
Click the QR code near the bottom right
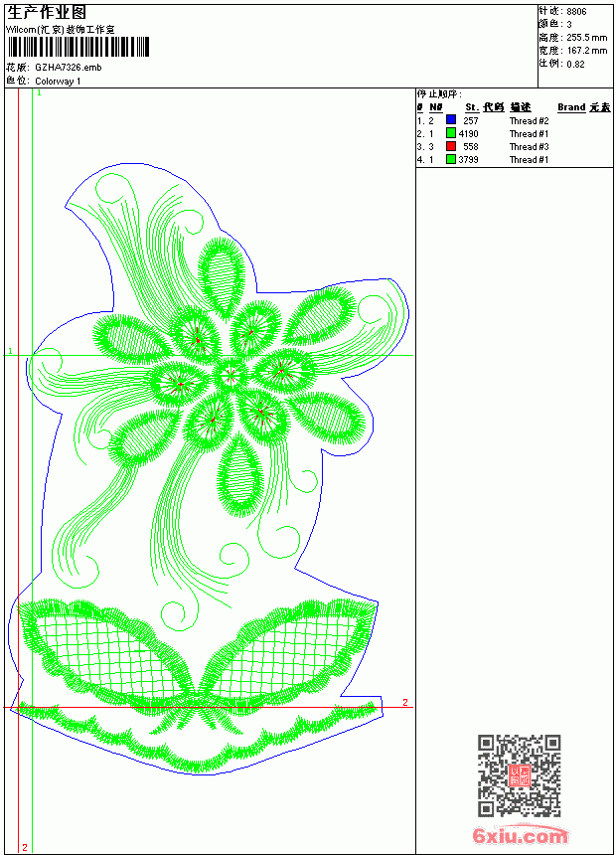pos(519,774)
